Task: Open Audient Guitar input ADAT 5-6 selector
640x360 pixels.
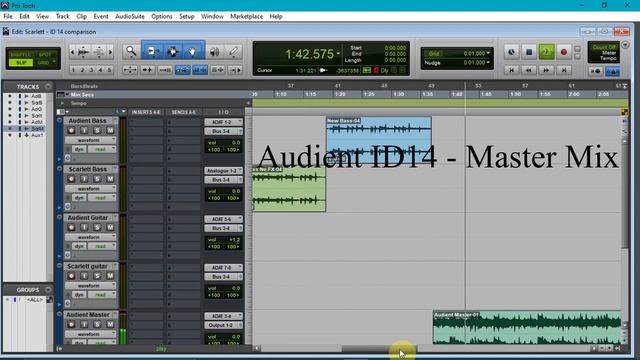Action: pos(223,219)
